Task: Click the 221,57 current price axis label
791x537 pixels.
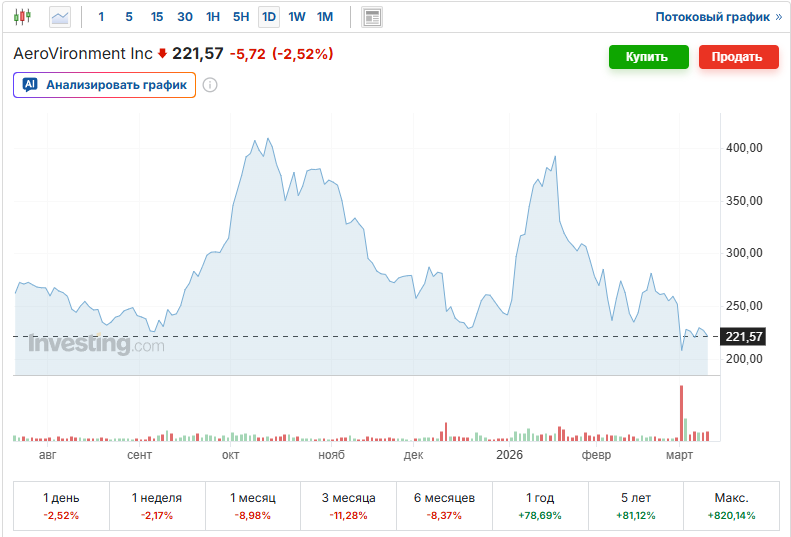Action: pos(744,337)
